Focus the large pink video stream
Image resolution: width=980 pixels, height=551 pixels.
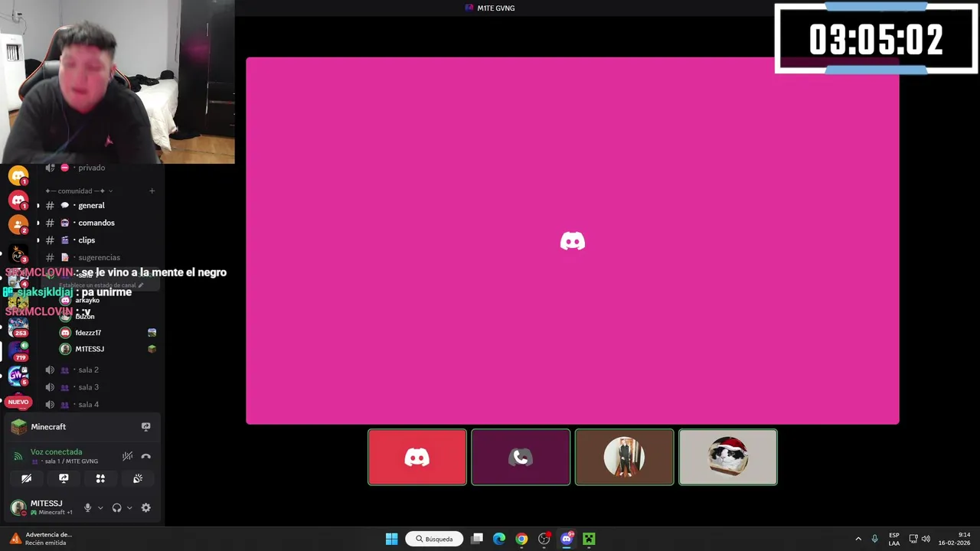click(573, 240)
